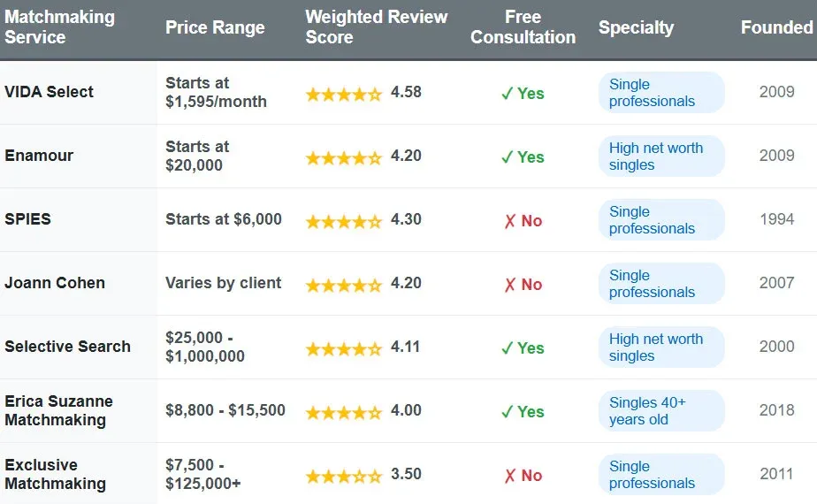Click the star rating for VIDA Select
The width and height of the screenshot is (817, 504).
344,94
